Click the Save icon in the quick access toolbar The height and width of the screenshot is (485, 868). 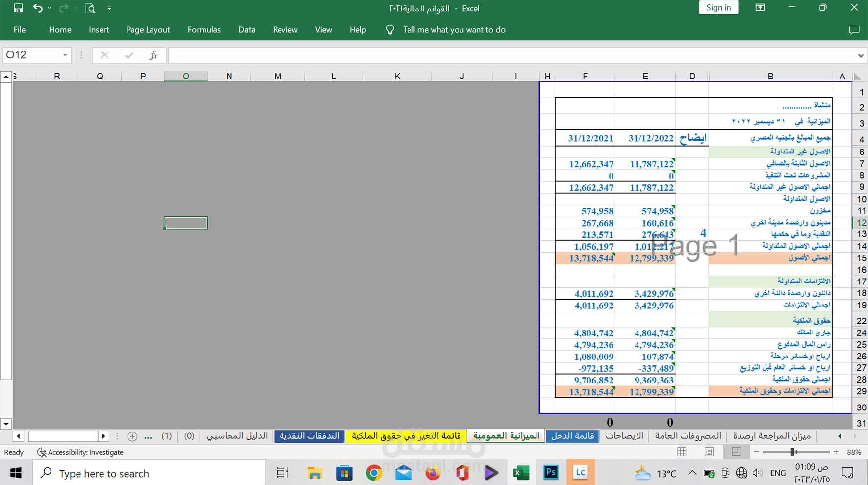[18, 8]
